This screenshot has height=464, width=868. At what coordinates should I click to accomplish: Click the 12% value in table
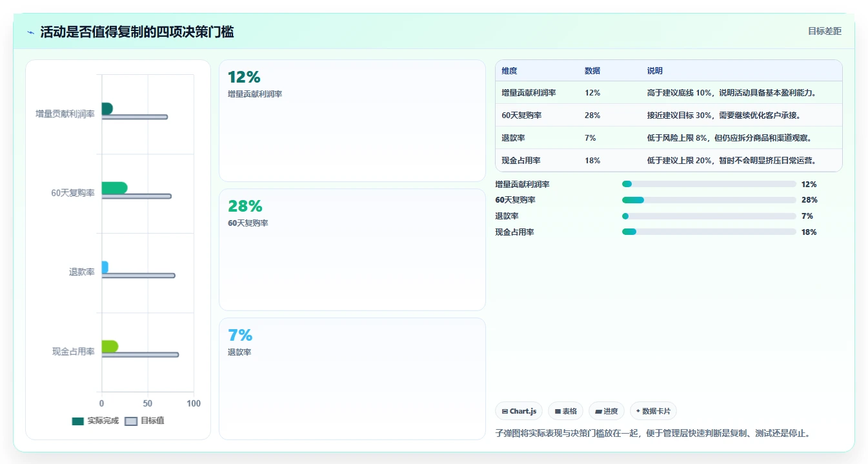[592, 93]
